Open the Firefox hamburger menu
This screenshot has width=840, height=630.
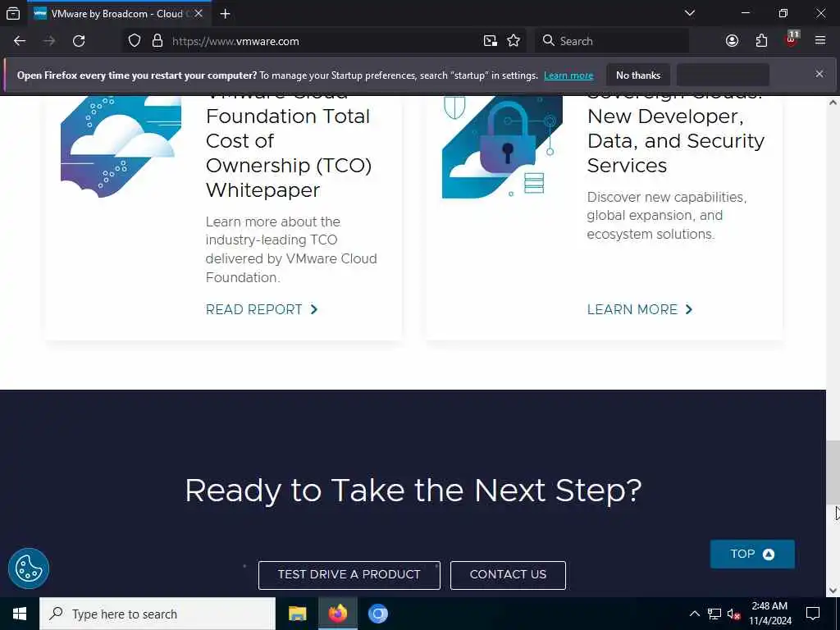pyautogui.click(x=820, y=41)
